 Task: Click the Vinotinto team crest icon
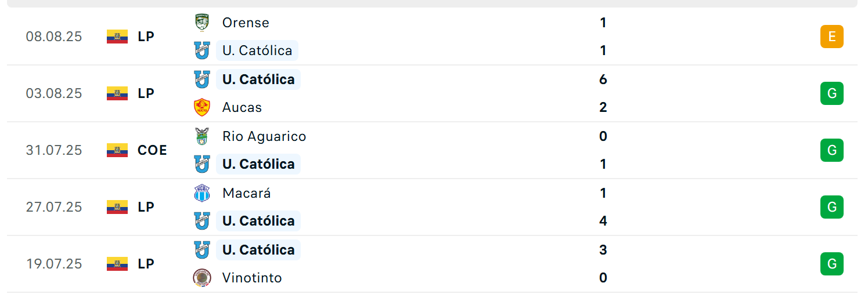click(201, 278)
